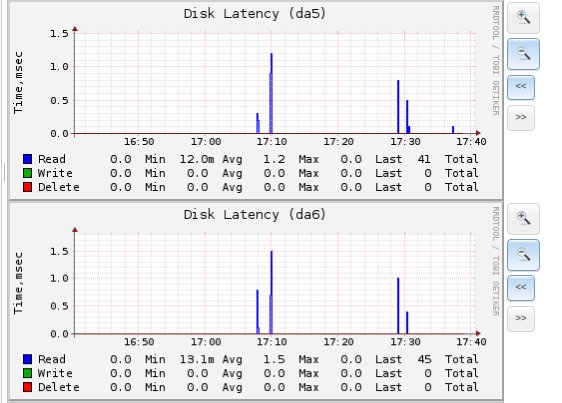This screenshot has height=403, width=562.
Task: Click the green Write swatch in da6 legend
Action: pyautogui.click(x=28, y=373)
